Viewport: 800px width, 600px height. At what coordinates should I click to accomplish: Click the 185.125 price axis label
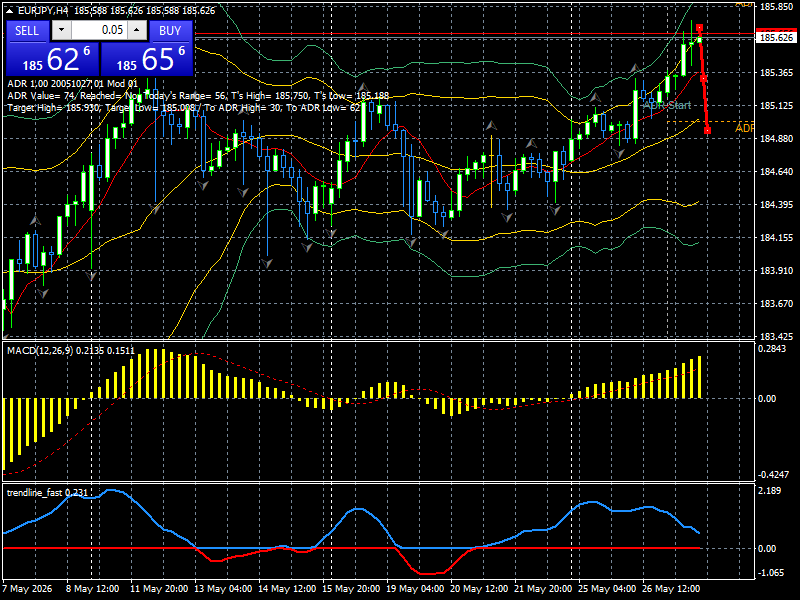(777, 106)
